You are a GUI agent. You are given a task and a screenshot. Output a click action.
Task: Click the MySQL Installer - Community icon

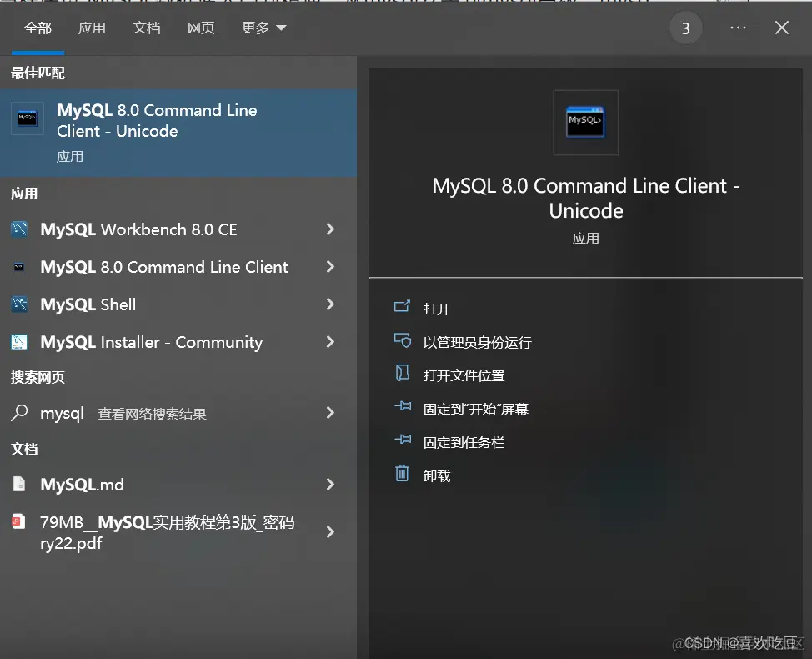tap(19, 342)
